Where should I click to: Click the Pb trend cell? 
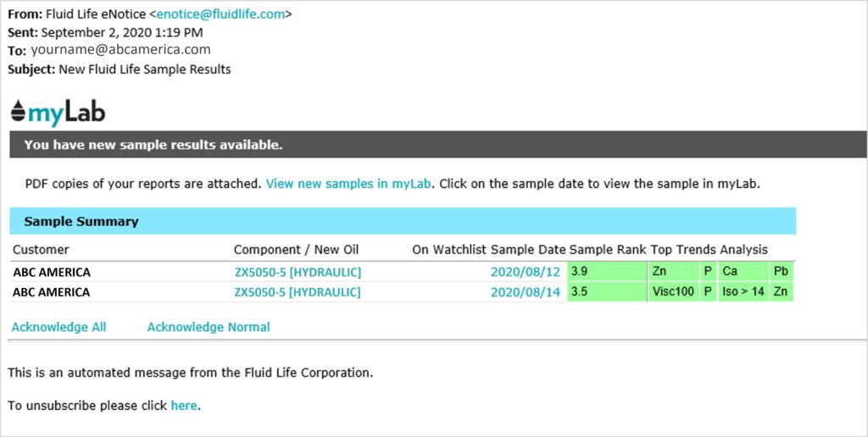pos(781,272)
